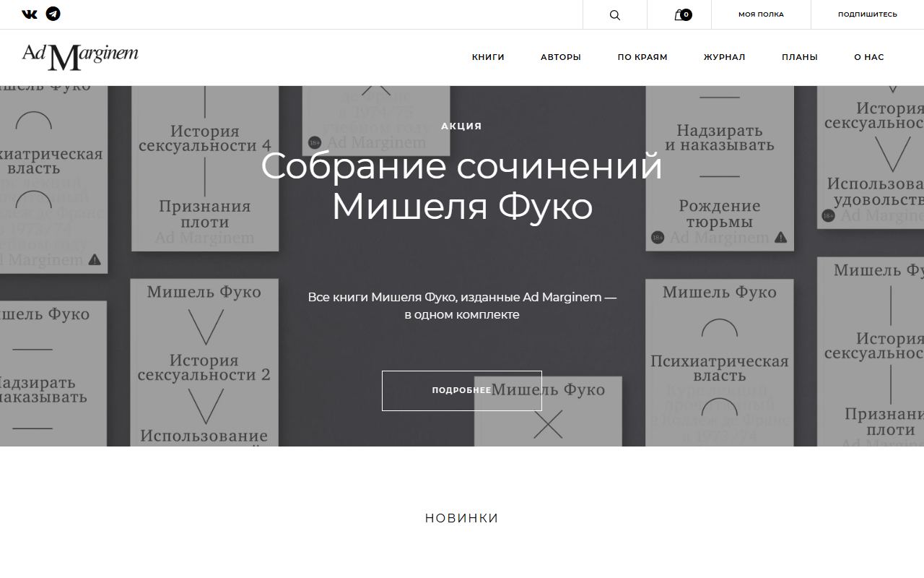Click the Новинки section heading
Screen dimensions: 924x578
pos(462,518)
